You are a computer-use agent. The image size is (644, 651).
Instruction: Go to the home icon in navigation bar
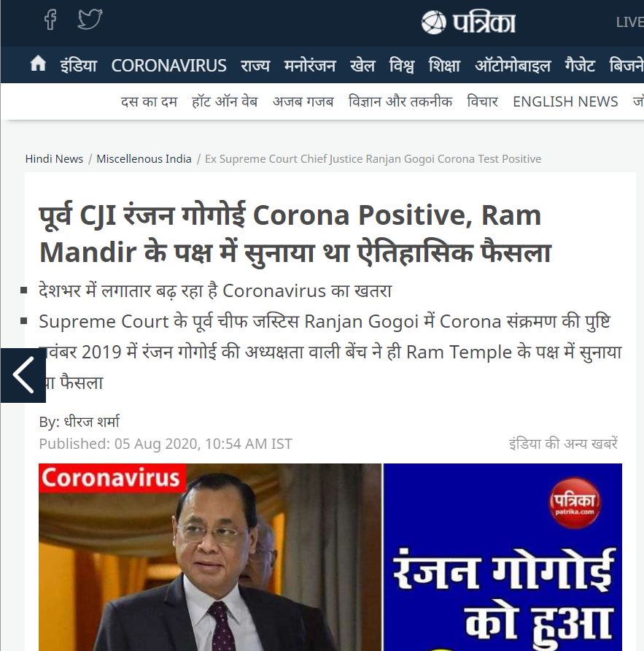(38, 64)
